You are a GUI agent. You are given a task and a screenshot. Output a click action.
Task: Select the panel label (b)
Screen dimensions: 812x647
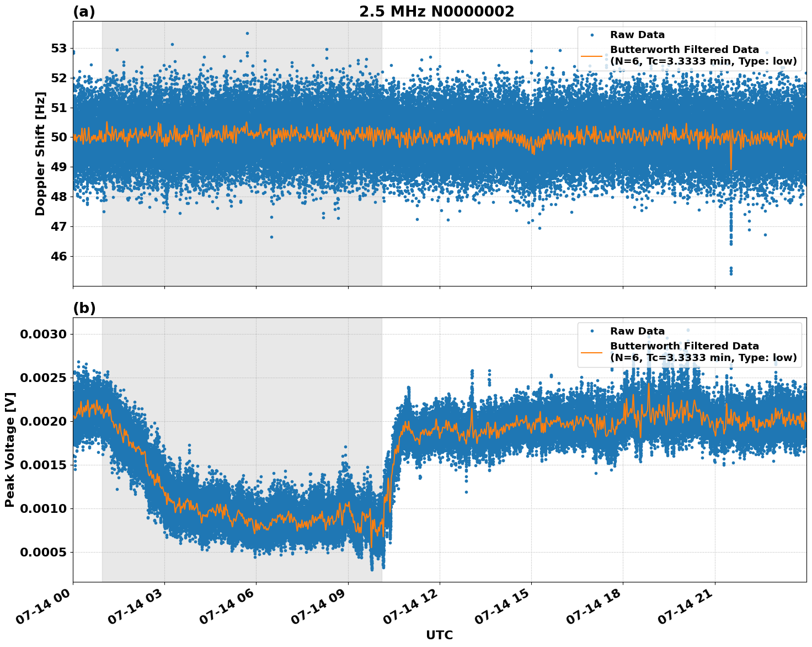83,308
